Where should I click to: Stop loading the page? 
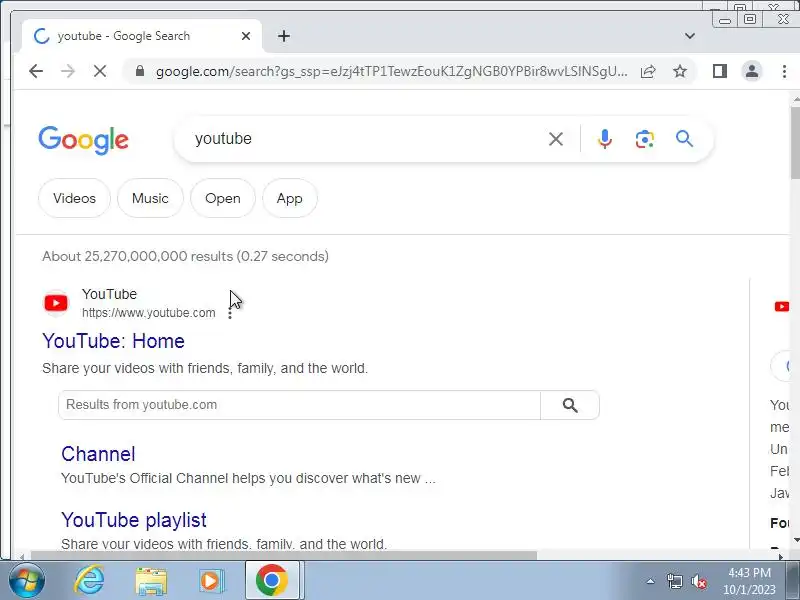pos(100,71)
